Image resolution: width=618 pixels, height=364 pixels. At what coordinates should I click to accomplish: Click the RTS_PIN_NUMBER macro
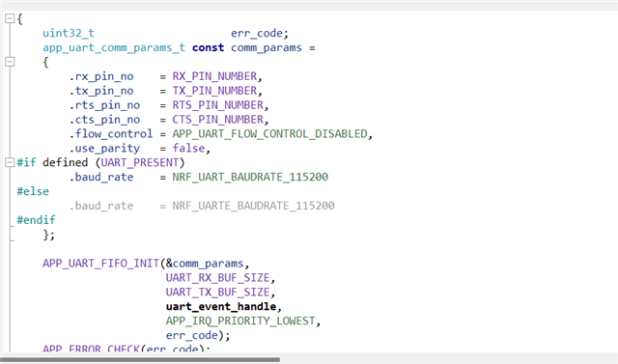pos(218,105)
